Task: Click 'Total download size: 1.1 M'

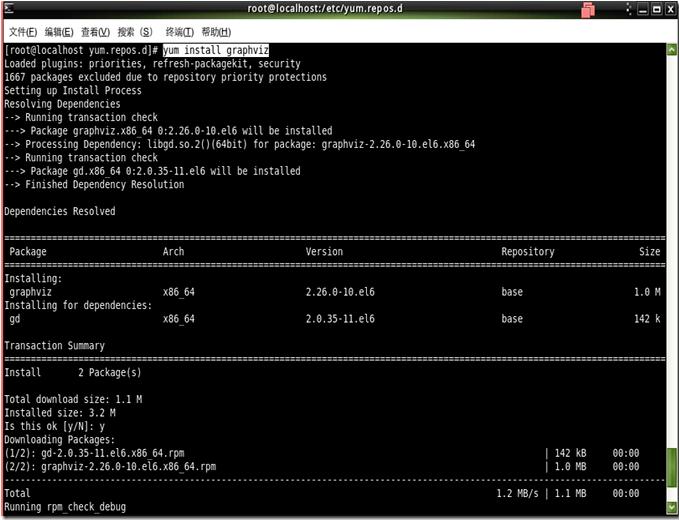Action: 73,399
